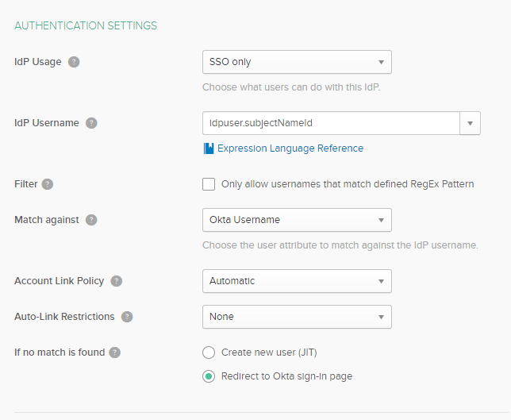Click the help icon beside IdP Username

tap(91, 123)
